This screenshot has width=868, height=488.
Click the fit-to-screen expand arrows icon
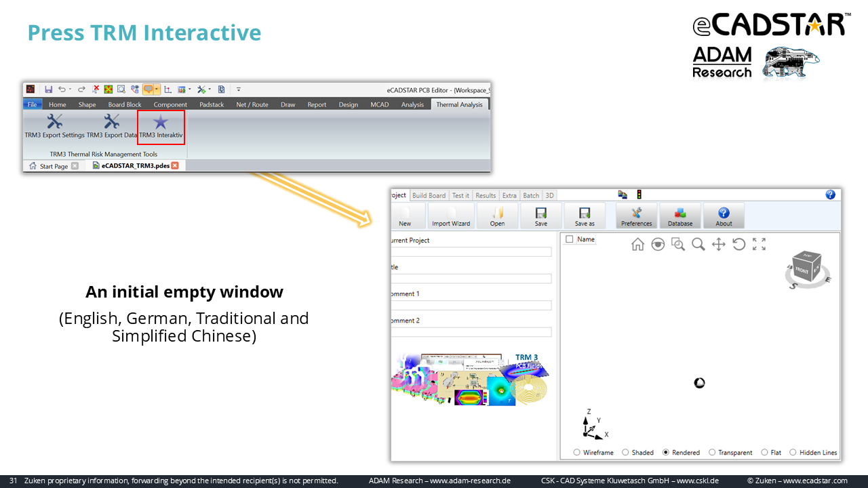(x=759, y=244)
